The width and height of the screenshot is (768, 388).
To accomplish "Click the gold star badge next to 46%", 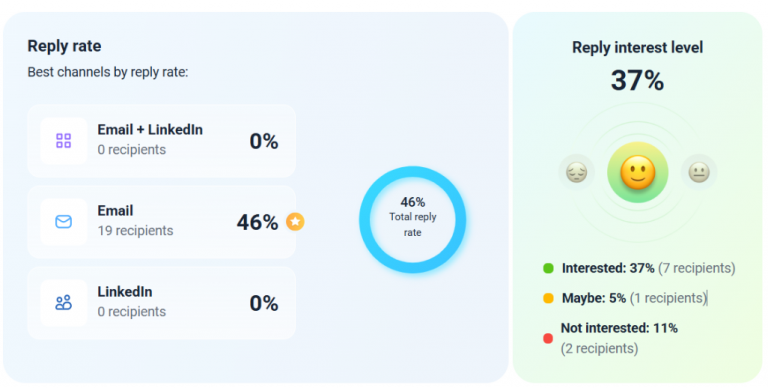I will (x=295, y=222).
